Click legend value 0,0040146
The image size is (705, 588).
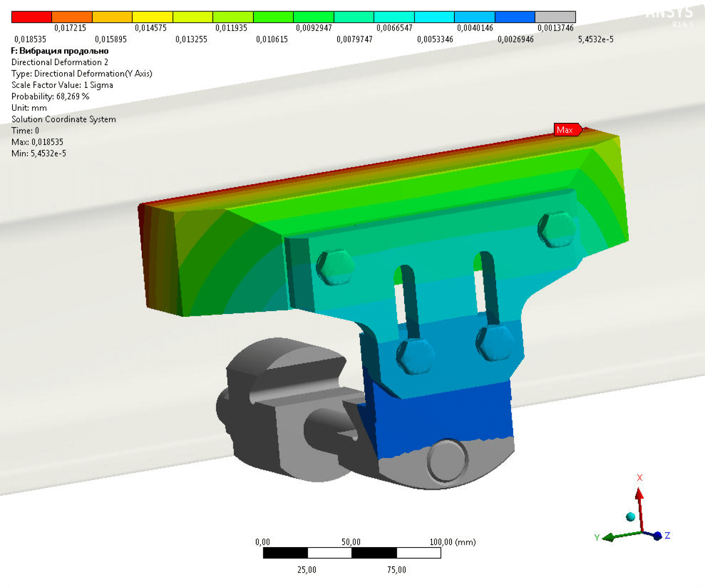click(x=475, y=28)
